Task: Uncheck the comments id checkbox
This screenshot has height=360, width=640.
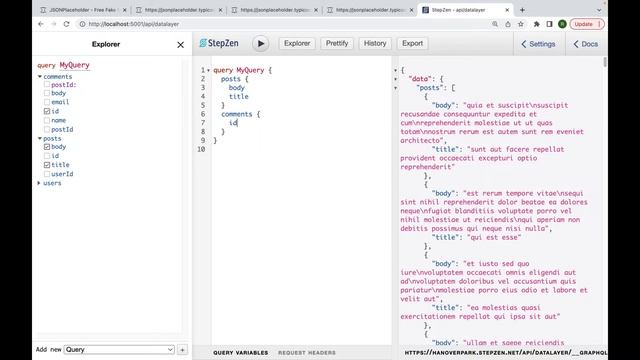Action: click(47, 111)
